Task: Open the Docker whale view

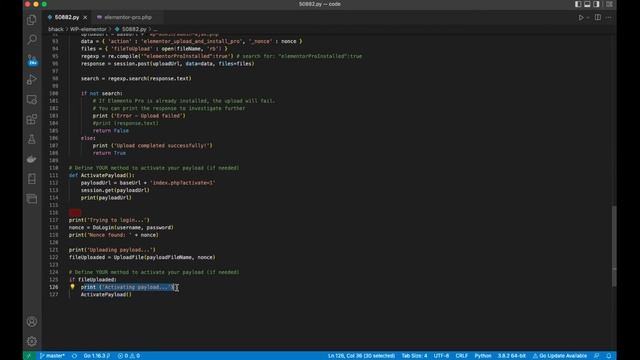Action: [x=31, y=159]
